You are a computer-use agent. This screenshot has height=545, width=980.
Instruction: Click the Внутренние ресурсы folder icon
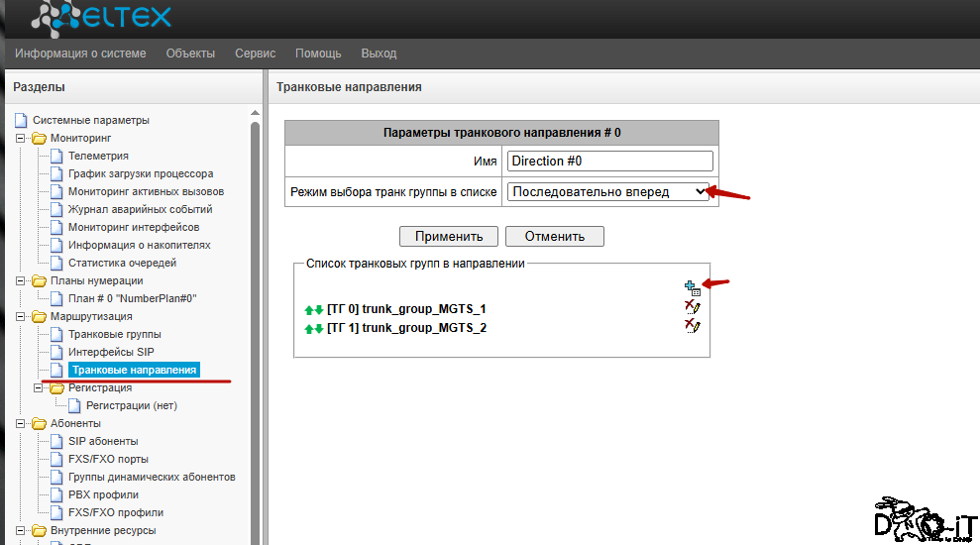(40, 530)
